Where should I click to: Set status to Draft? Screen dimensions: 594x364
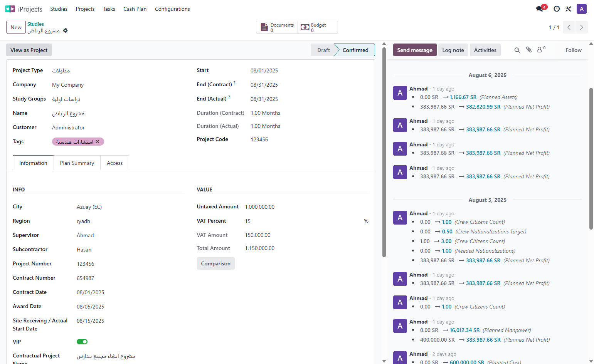(323, 50)
